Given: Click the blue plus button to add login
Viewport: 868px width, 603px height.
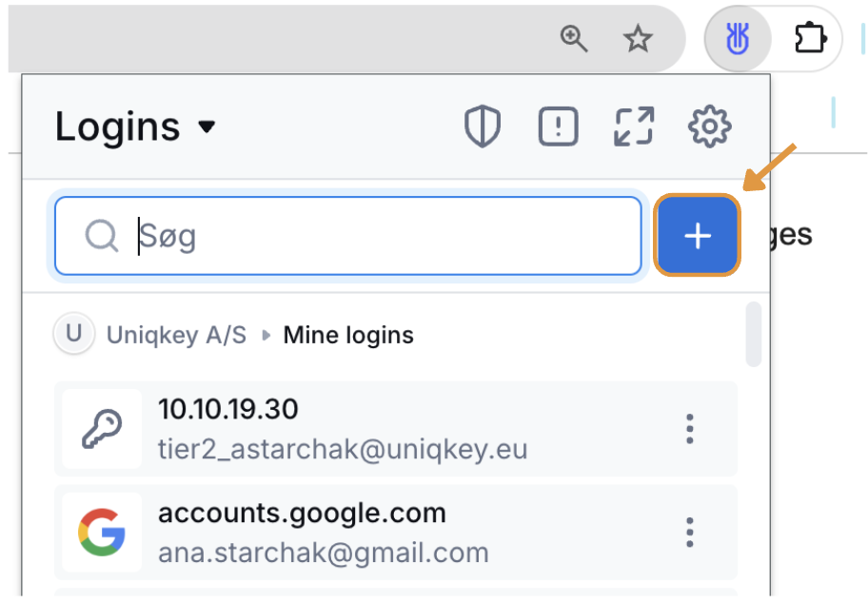Looking at the screenshot, I should (x=698, y=236).
